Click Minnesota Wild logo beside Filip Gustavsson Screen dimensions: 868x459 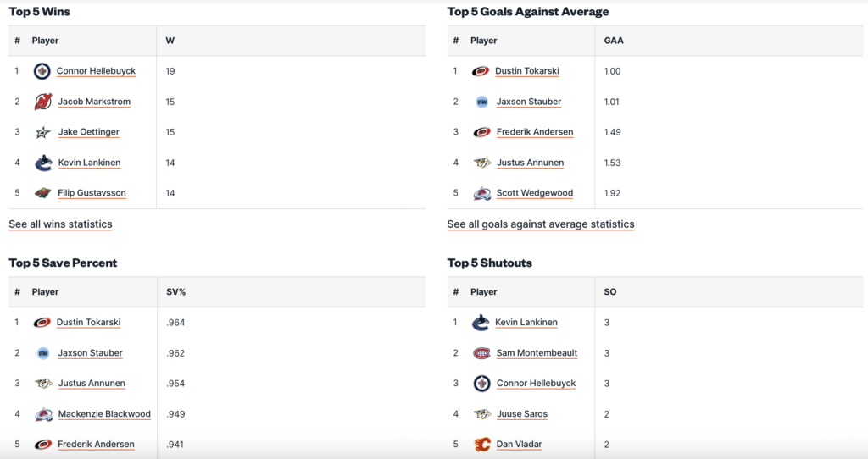42,193
